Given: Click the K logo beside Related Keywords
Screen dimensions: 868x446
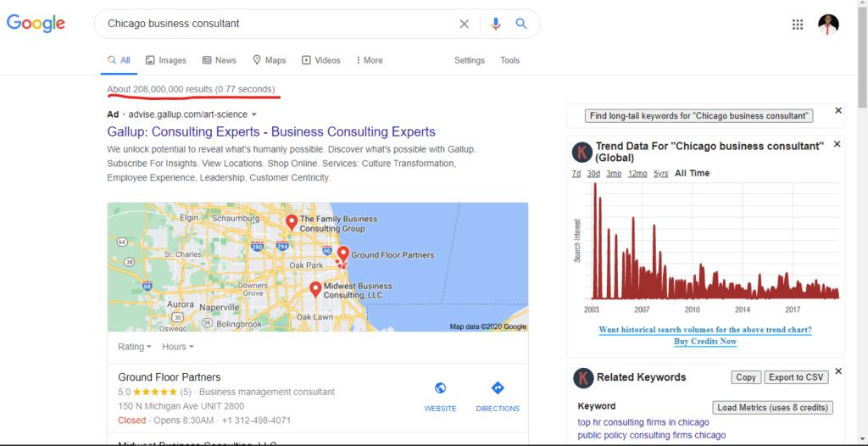Looking at the screenshot, I should tap(583, 377).
